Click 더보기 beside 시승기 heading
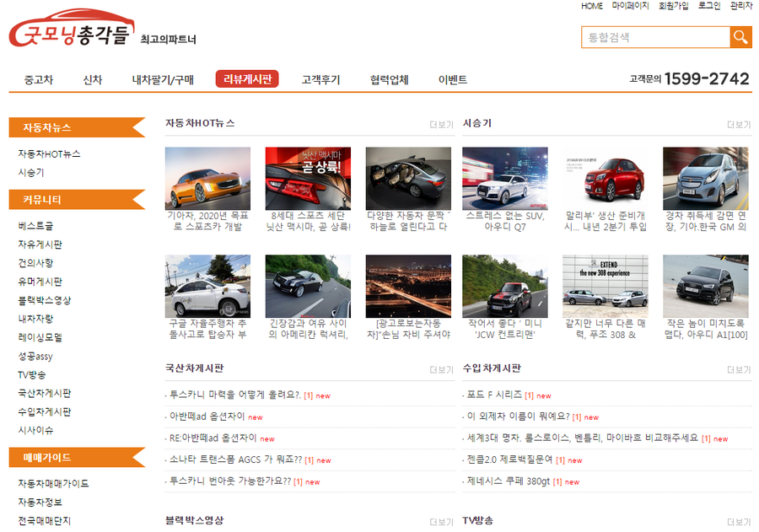759x532 pixels. click(739, 125)
